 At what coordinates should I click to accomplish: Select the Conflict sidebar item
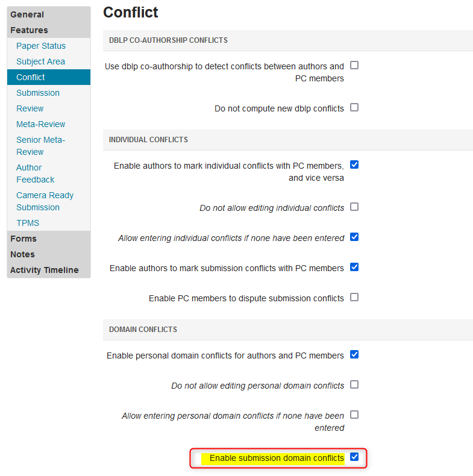[49, 77]
